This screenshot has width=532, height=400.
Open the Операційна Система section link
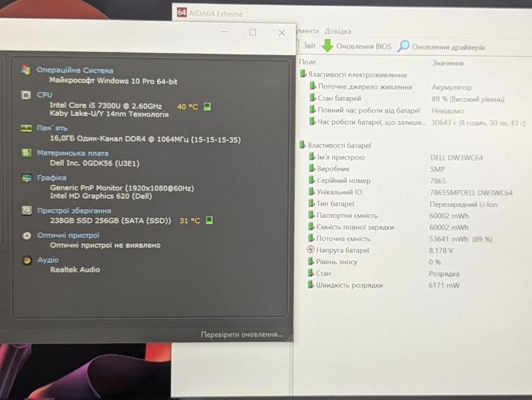pyautogui.click(x=75, y=70)
